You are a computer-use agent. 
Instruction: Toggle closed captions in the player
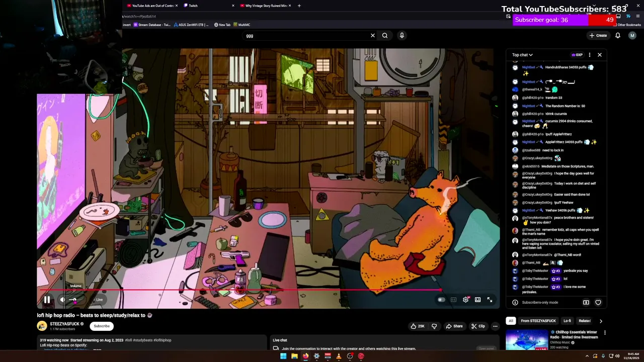point(453,300)
